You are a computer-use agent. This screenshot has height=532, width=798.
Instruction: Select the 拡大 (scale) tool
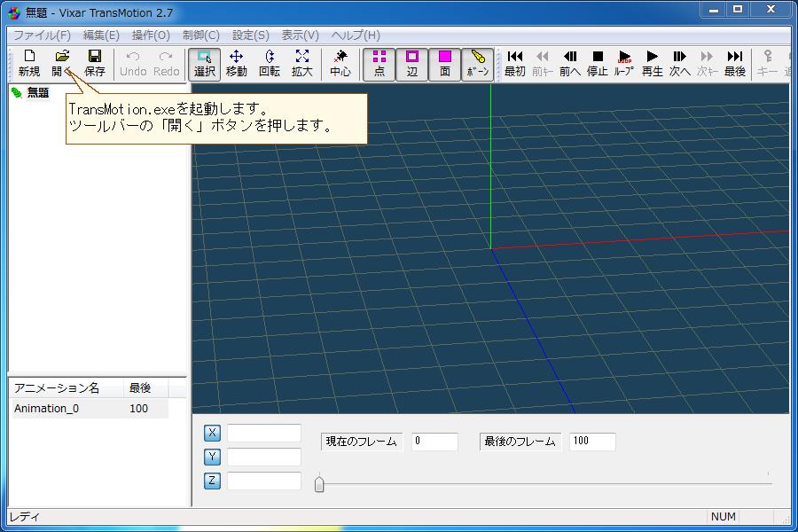(302, 63)
